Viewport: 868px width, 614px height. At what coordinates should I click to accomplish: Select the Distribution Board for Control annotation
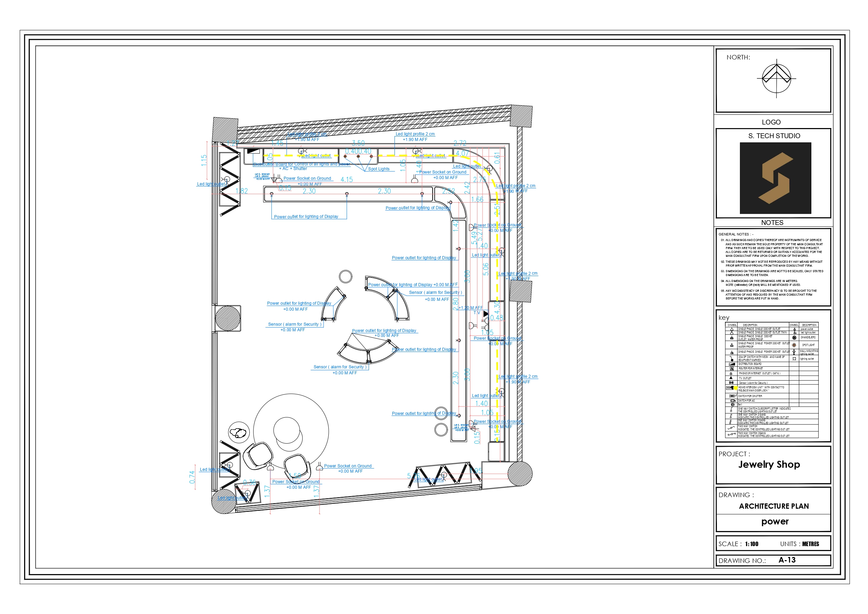(302, 164)
